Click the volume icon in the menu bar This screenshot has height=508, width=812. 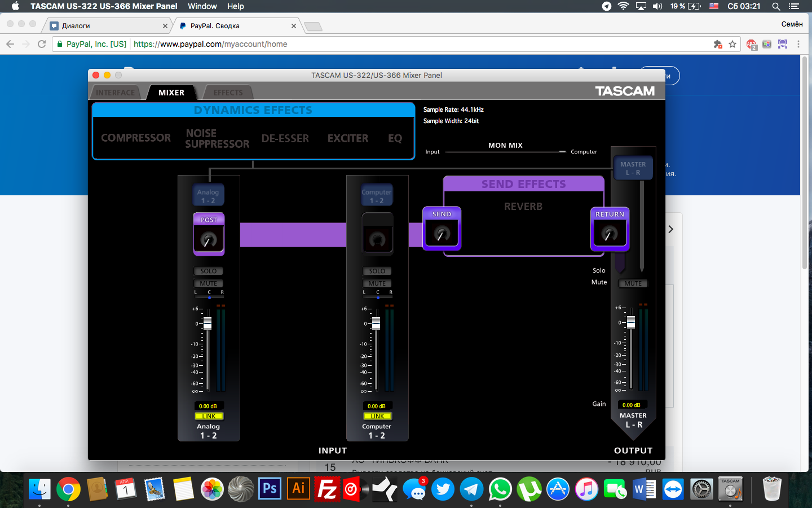[657, 6]
